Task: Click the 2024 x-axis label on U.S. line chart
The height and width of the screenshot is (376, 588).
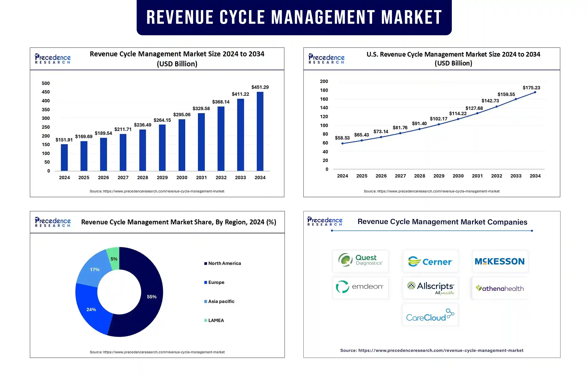Action: [342, 176]
